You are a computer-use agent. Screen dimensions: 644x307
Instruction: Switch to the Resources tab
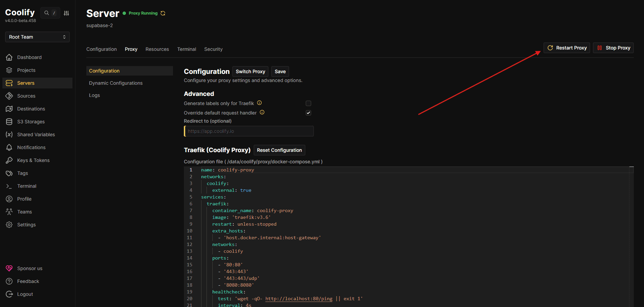tap(157, 49)
